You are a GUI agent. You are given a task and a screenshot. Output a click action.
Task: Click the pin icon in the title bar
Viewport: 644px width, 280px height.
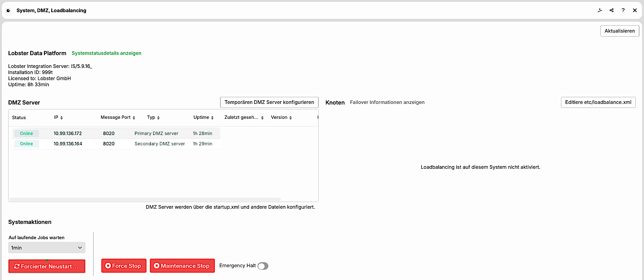pos(600,10)
